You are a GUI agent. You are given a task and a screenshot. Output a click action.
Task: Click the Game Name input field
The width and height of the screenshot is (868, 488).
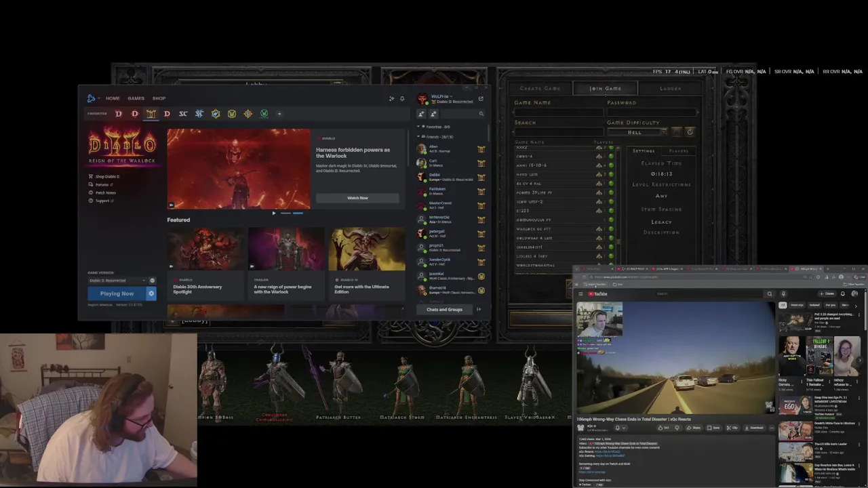(559, 112)
